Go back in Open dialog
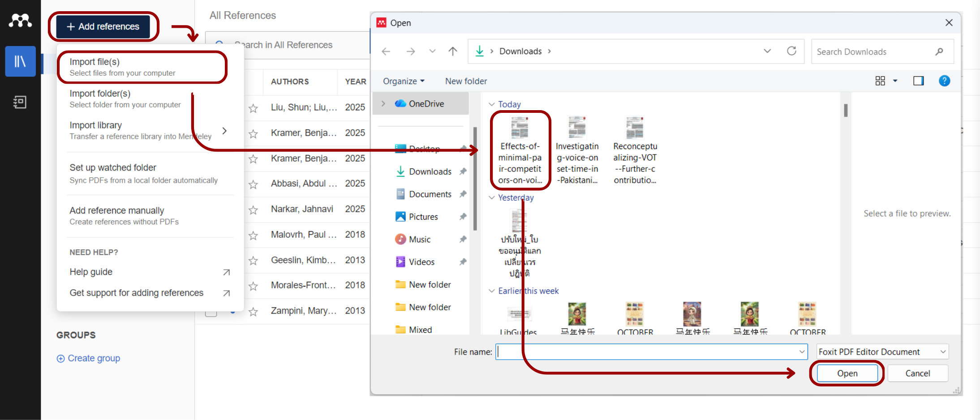The height and width of the screenshot is (420, 980). coord(386,51)
